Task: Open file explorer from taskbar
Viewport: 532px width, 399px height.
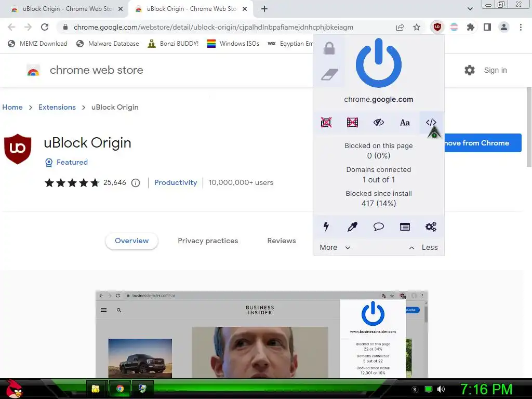Action: [96, 389]
